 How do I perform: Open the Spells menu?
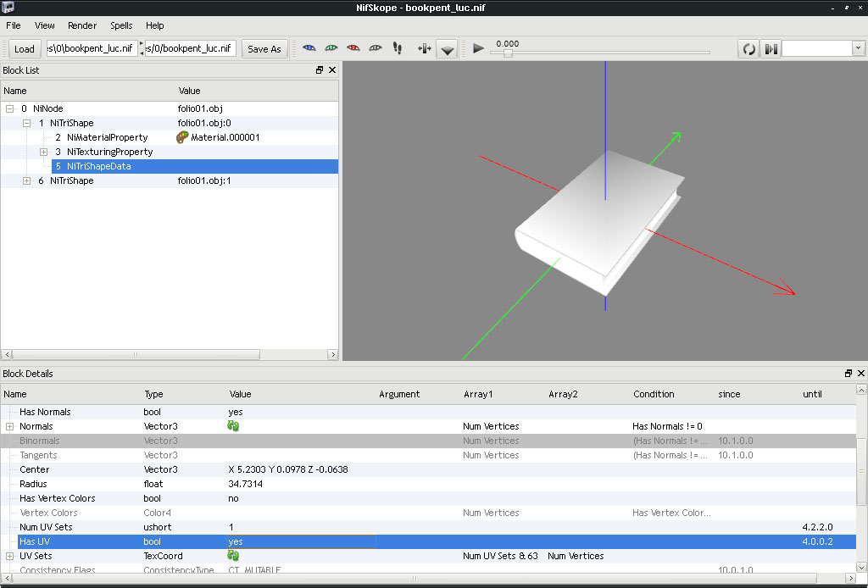coord(121,25)
